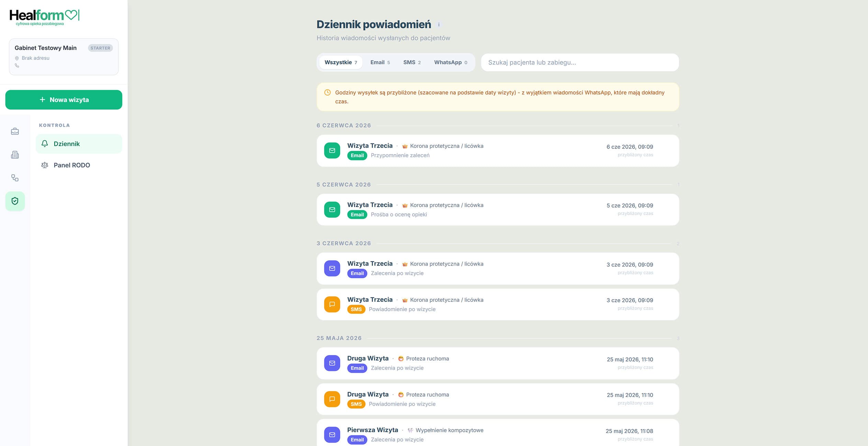Create a visit with Nowa wizyta button
The image size is (868, 446).
point(64,100)
